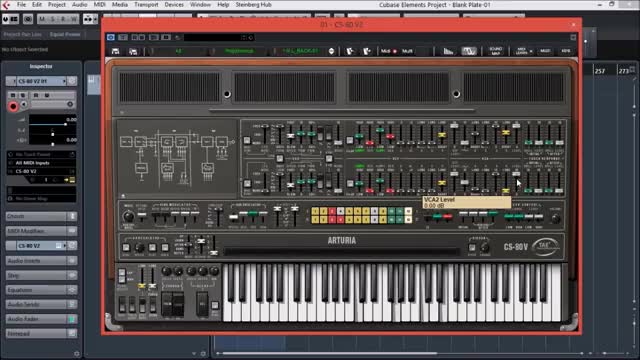Screen dimensions: 640x360
Task: Click the record enable button in Inspector
Action: click(13, 106)
